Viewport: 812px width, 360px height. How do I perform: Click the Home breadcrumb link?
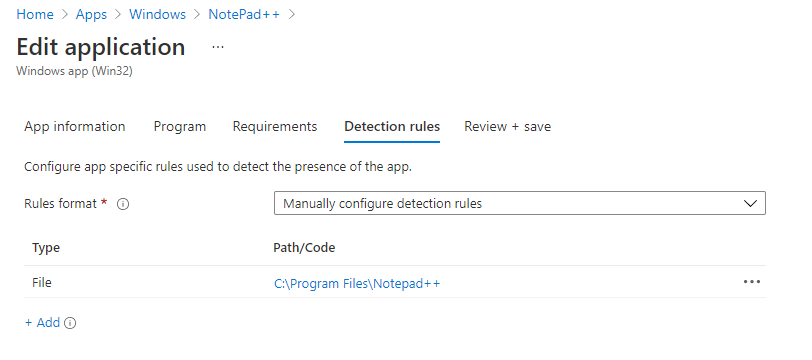[x=35, y=14]
